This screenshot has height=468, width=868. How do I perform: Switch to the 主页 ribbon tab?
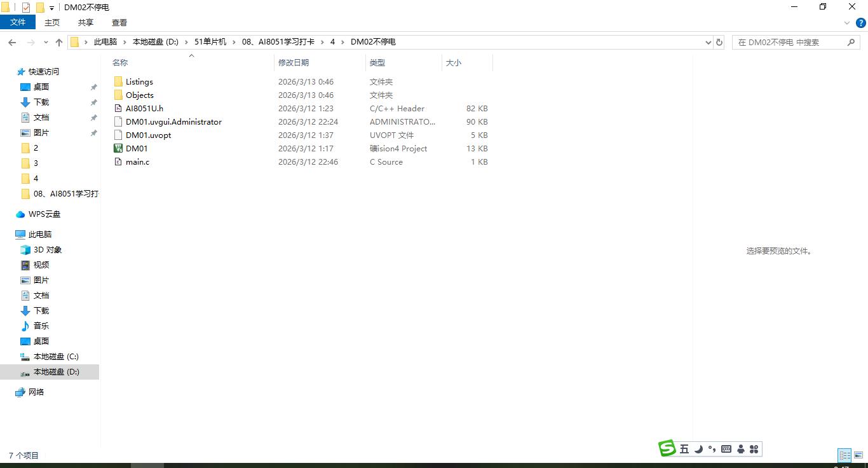(x=52, y=22)
